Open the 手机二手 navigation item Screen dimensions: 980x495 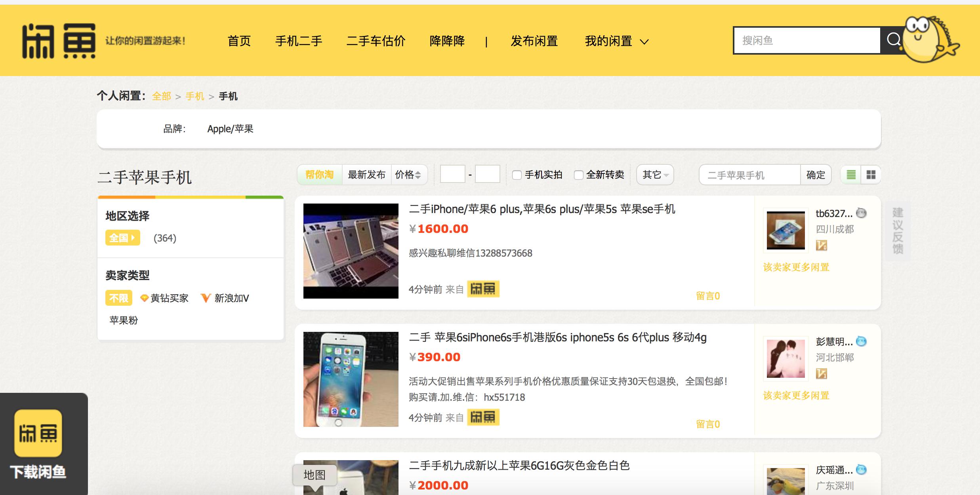pos(299,41)
